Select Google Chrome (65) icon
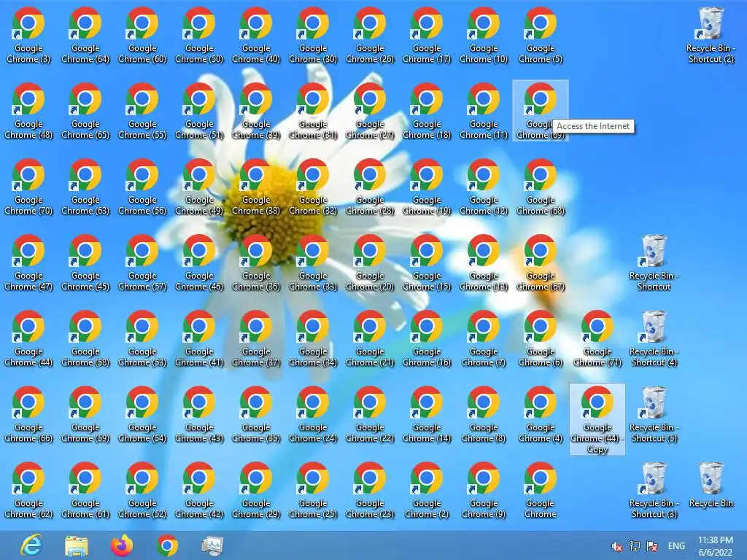This screenshot has height=560, width=747. point(85,111)
